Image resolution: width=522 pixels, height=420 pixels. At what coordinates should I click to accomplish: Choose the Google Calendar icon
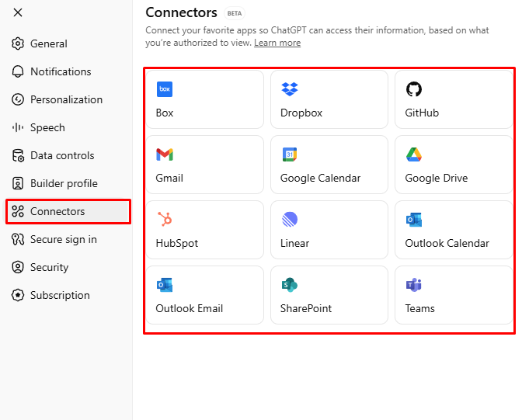(x=290, y=154)
